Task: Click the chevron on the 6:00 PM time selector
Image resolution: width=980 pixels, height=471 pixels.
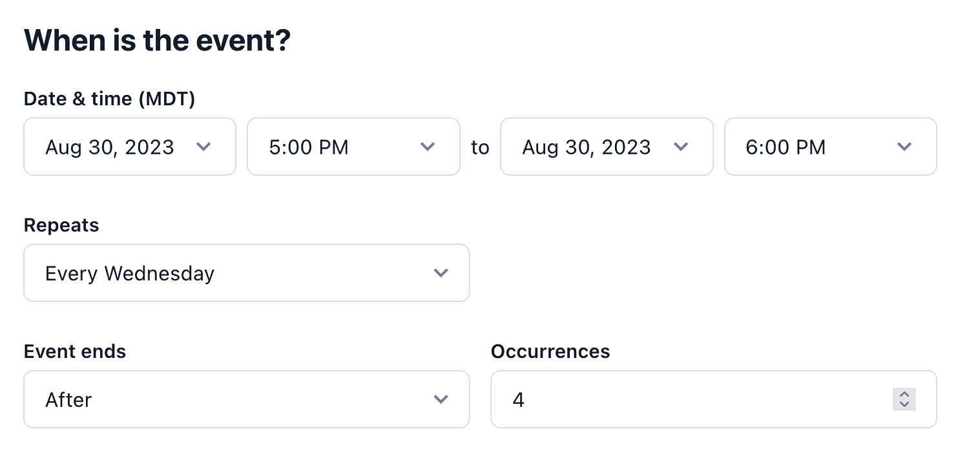Action: pos(904,147)
